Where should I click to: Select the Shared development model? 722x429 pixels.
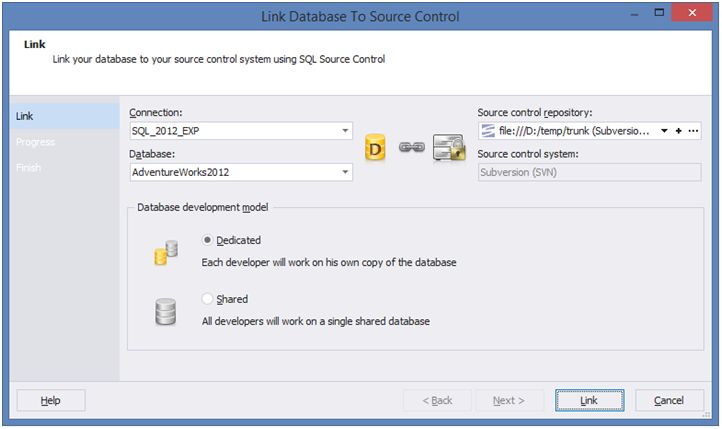click(x=208, y=299)
